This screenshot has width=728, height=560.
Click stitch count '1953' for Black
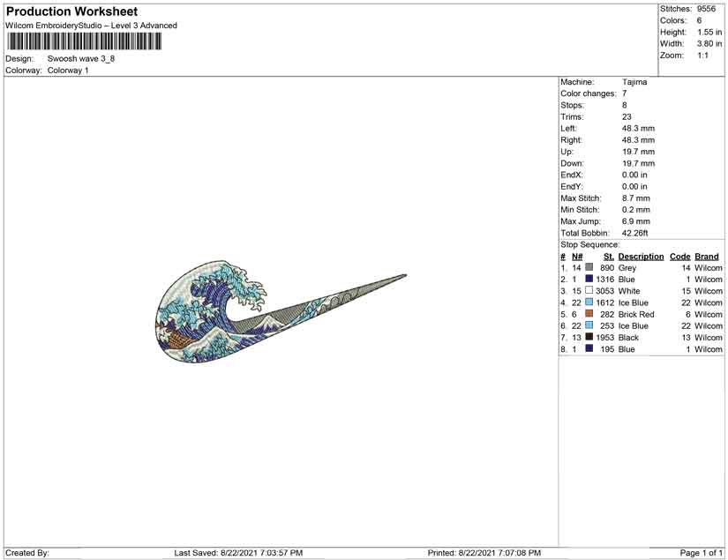coord(605,337)
